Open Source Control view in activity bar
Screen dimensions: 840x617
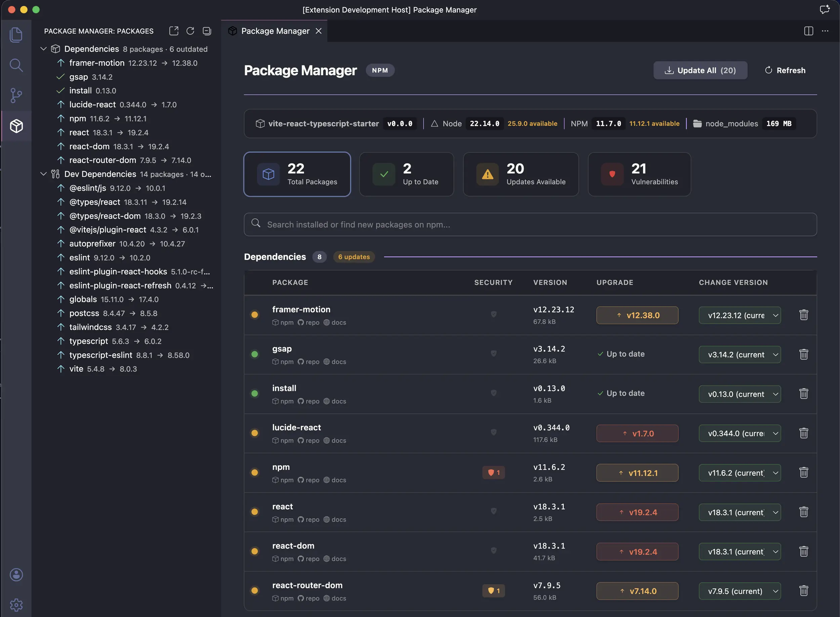[16, 95]
